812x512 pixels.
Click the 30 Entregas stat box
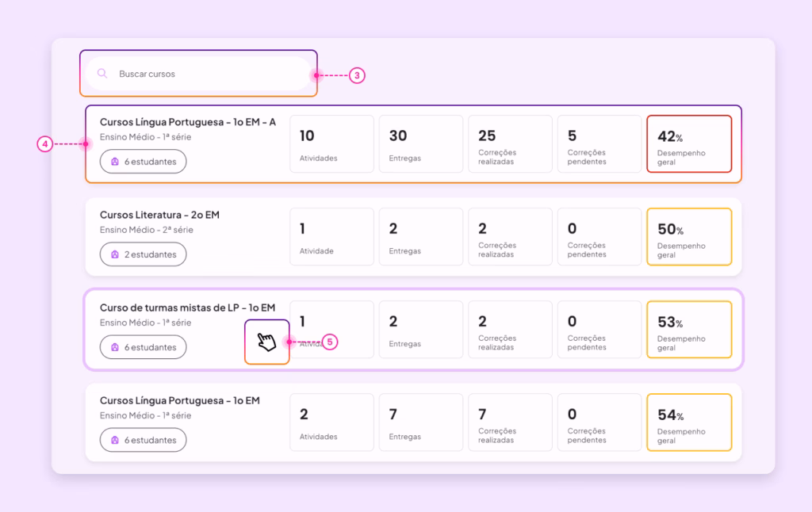(x=421, y=144)
